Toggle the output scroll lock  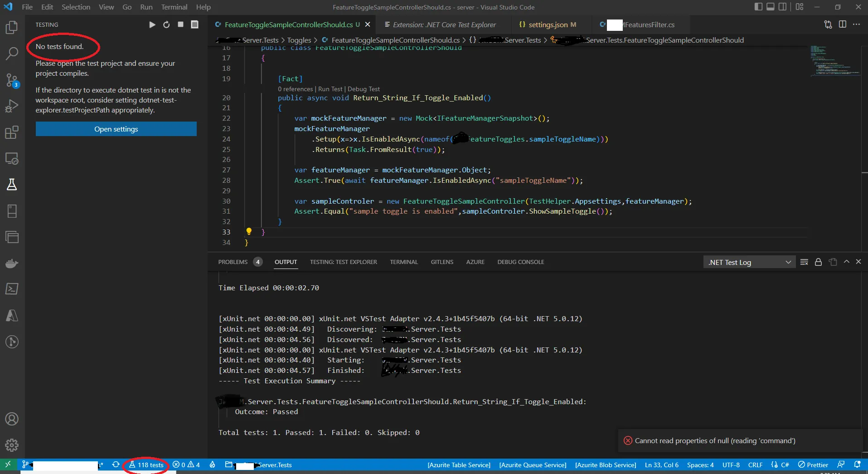coord(818,262)
